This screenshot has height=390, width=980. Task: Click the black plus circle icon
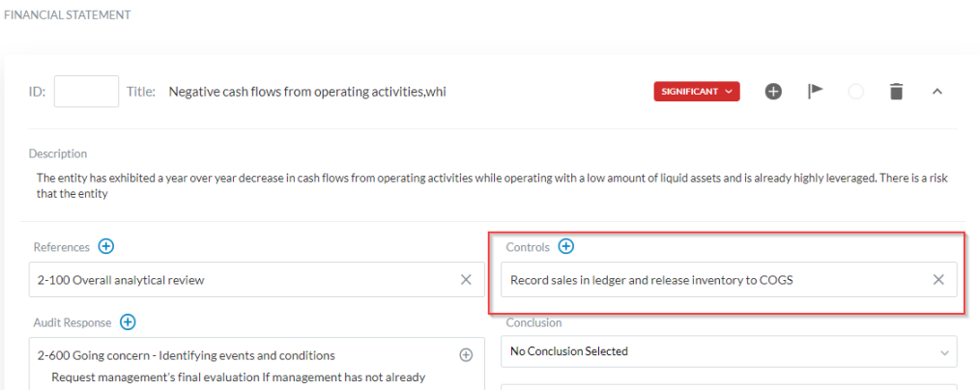click(773, 92)
